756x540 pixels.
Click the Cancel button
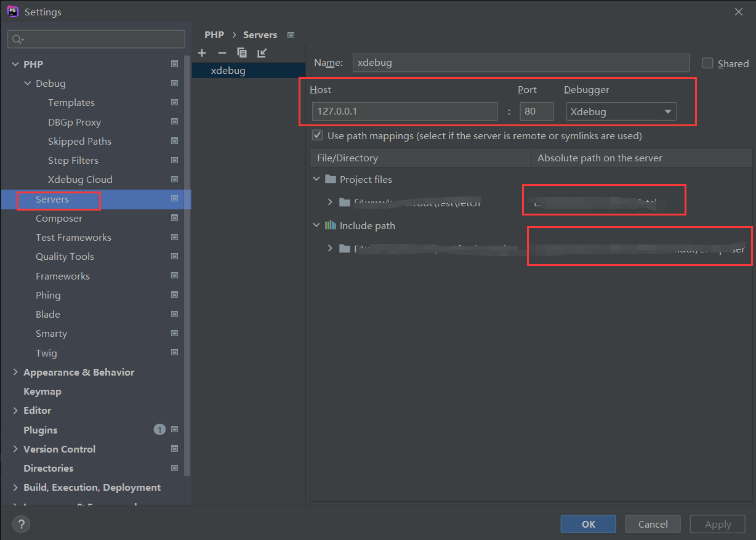click(x=653, y=524)
